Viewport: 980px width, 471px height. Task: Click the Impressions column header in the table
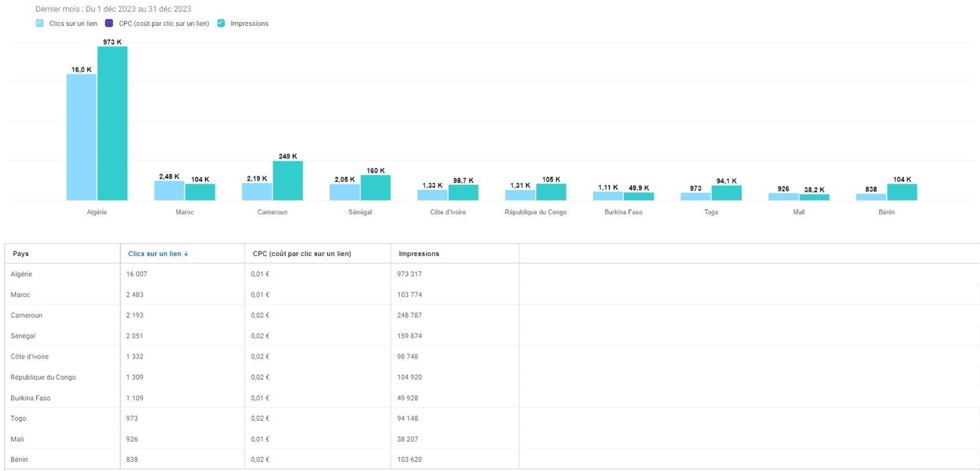point(418,254)
